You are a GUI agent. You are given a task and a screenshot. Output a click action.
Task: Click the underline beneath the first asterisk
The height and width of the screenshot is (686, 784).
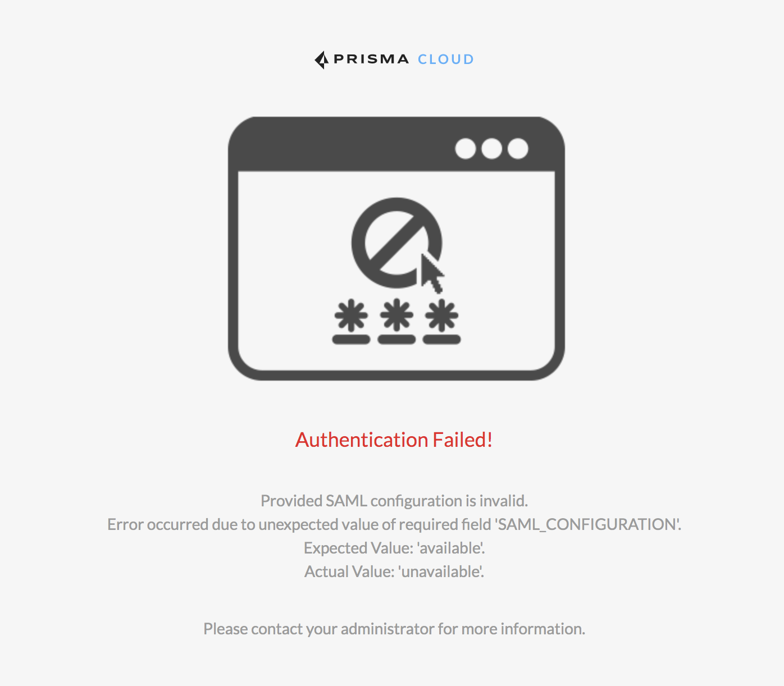[x=351, y=340]
